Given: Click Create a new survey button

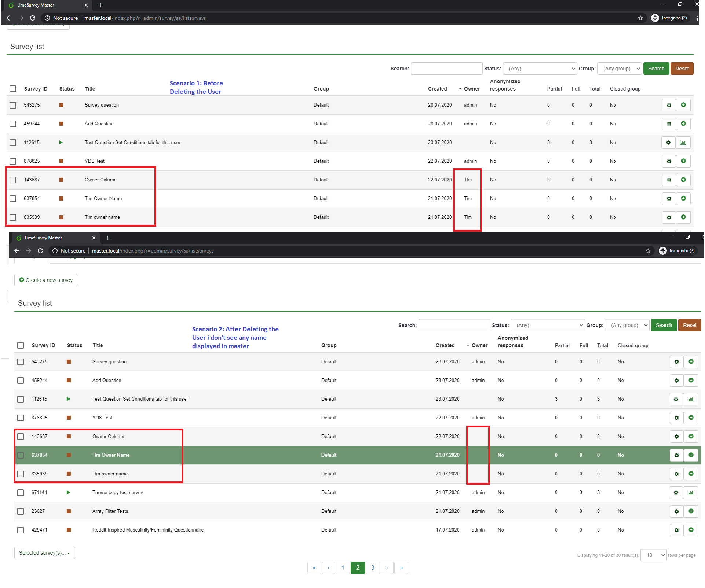Looking at the screenshot, I should click(x=46, y=280).
